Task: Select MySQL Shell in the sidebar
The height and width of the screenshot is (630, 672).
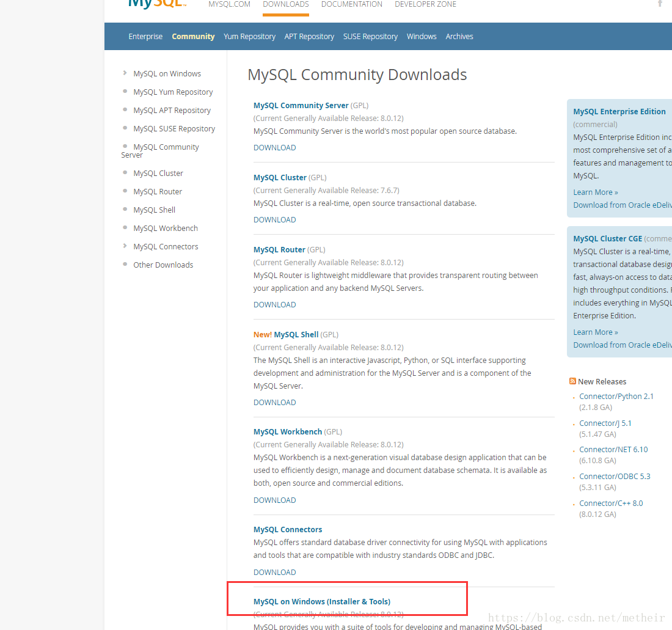Action: (155, 210)
